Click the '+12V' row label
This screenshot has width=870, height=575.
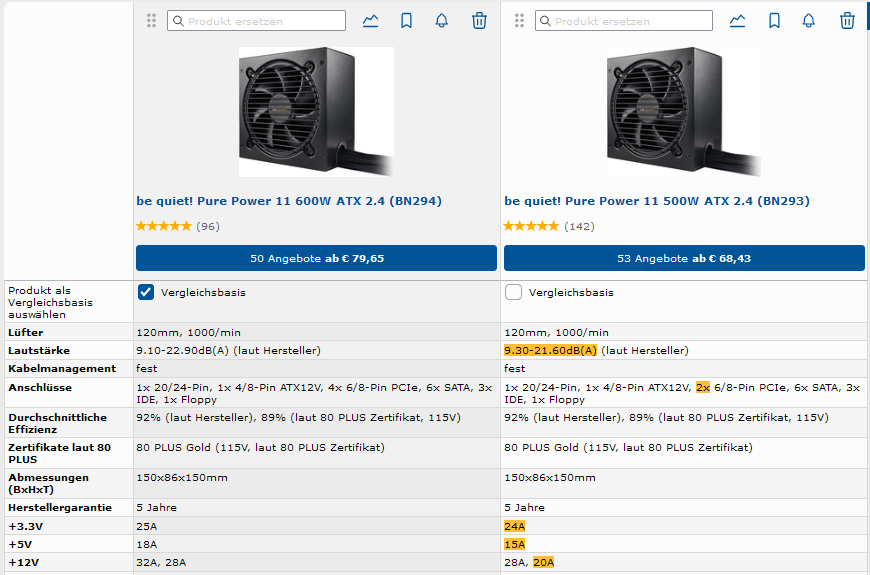[x=23, y=562]
